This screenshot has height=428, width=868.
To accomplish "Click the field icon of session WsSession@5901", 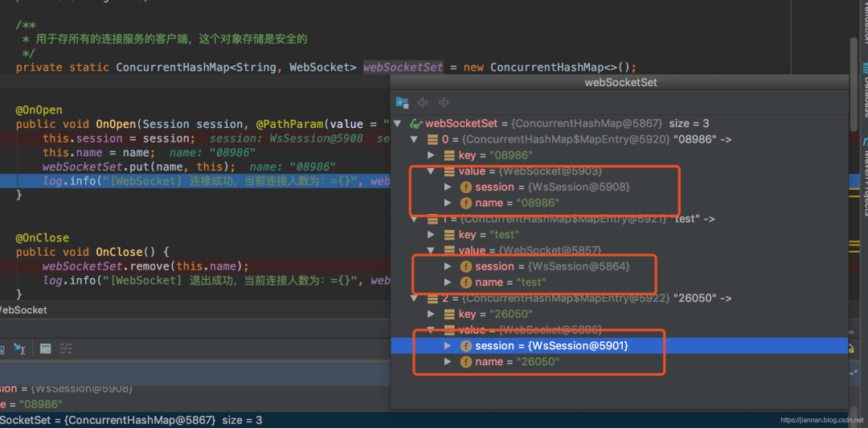I will click(x=465, y=346).
